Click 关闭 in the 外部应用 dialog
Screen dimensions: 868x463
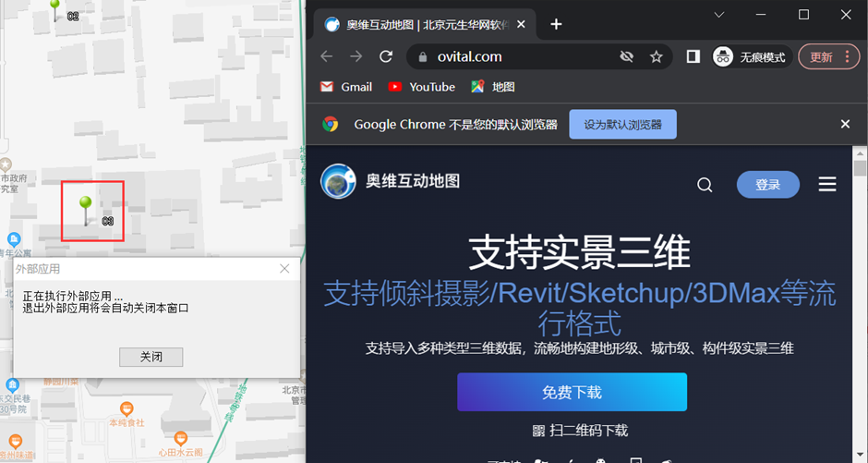coord(151,357)
